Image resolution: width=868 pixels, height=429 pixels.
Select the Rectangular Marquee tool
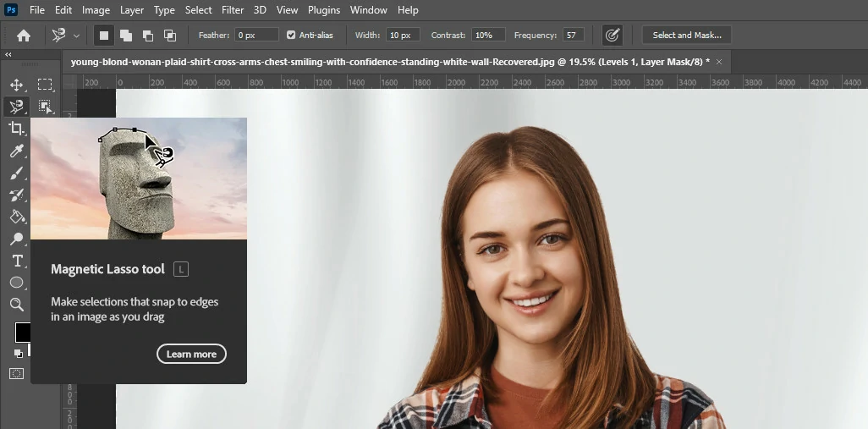tap(45, 85)
